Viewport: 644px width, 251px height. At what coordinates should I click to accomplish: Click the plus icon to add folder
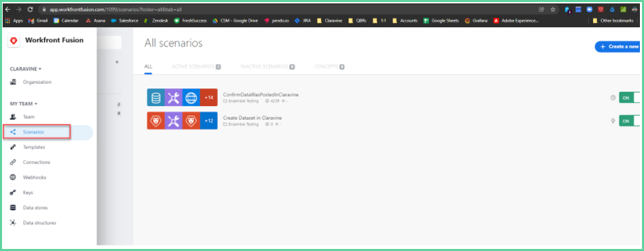tap(116, 62)
